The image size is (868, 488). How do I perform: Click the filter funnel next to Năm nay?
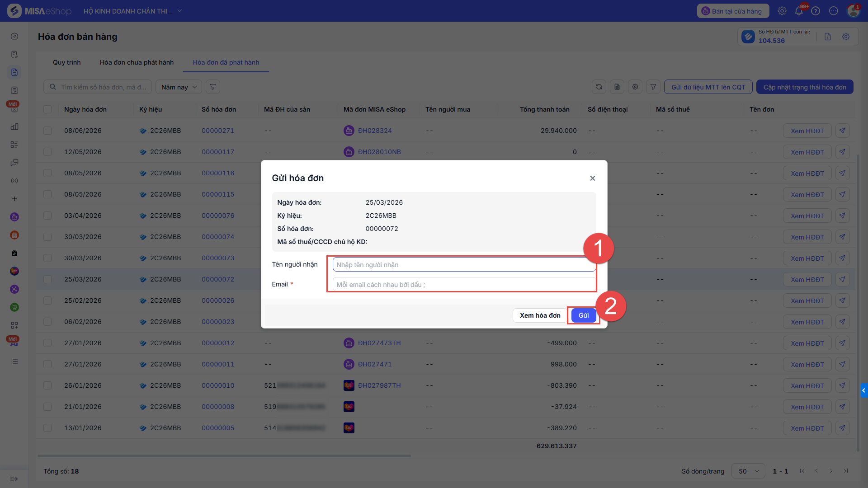pyautogui.click(x=213, y=87)
